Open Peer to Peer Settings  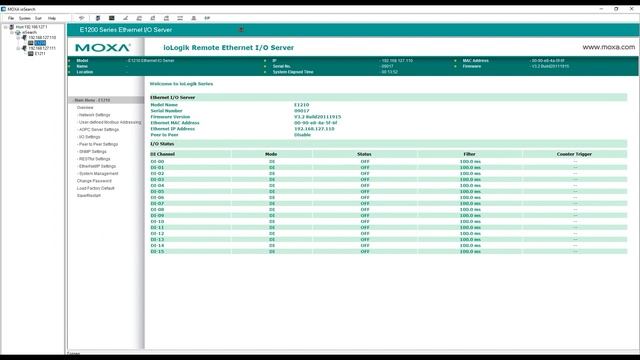pos(98,144)
